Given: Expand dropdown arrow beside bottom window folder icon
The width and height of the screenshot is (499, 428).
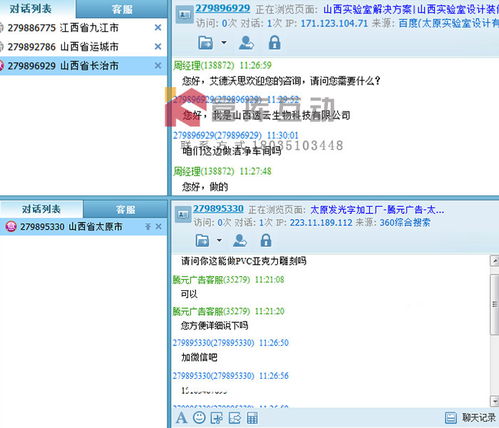Looking at the screenshot, I should click(219, 240).
